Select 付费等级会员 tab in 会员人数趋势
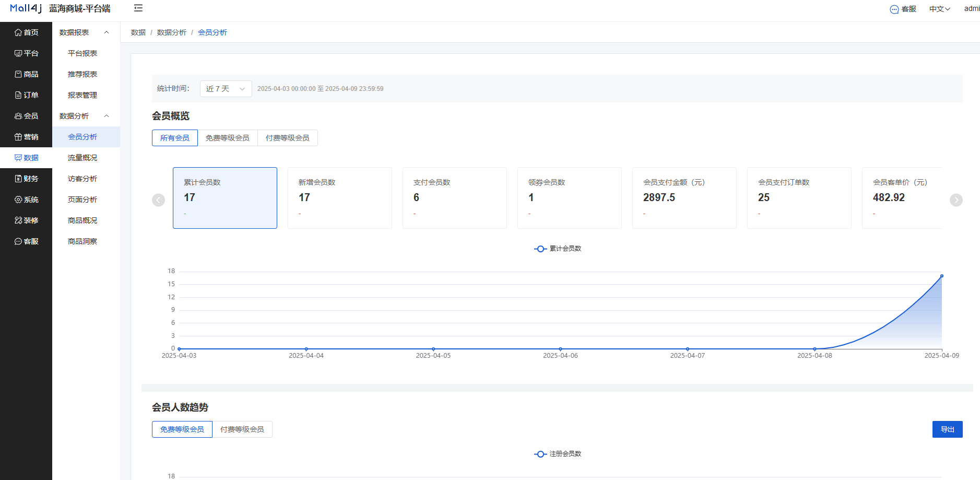980x480 pixels. point(242,429)
